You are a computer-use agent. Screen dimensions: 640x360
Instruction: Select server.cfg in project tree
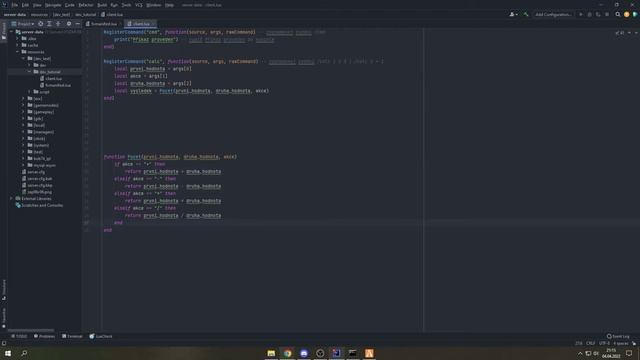36,172
